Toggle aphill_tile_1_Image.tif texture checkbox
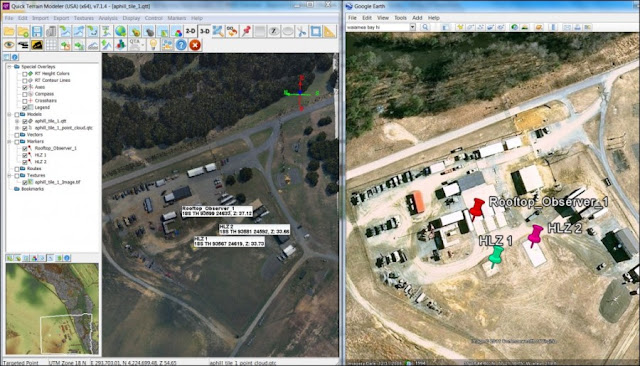 [24, 182]
